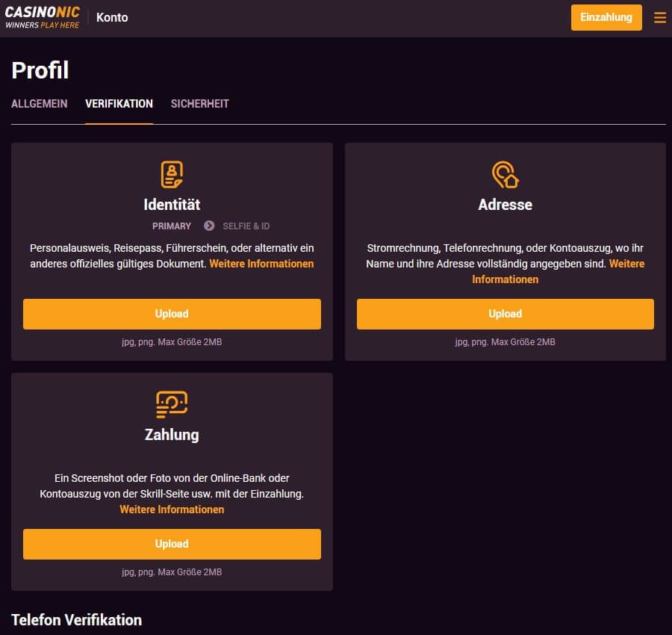Select the Primary identity step
The width and height of the screenshot is (672, 635).
pyautogui.click(x=172, y=226)
